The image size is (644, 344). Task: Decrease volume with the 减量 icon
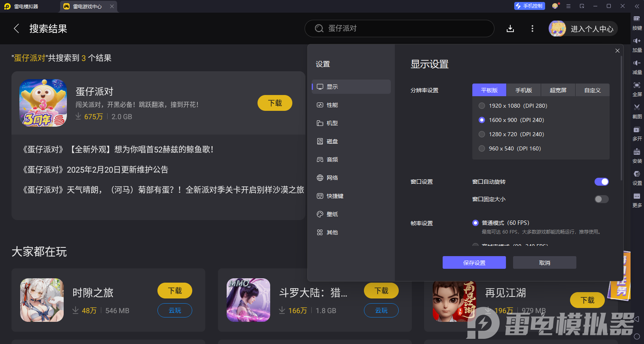click(637, 67)
